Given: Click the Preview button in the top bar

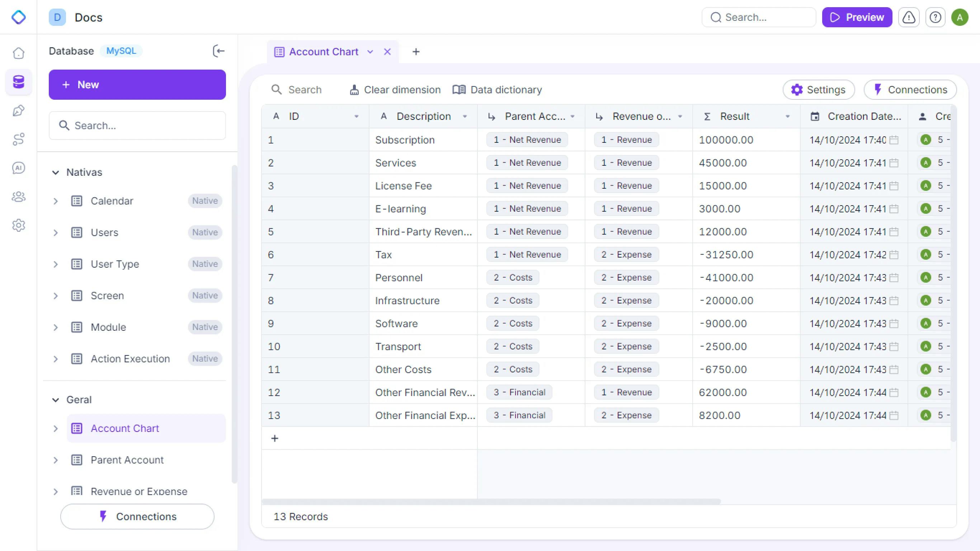Looking at the screenshot, I should click(x=857, y=17).
